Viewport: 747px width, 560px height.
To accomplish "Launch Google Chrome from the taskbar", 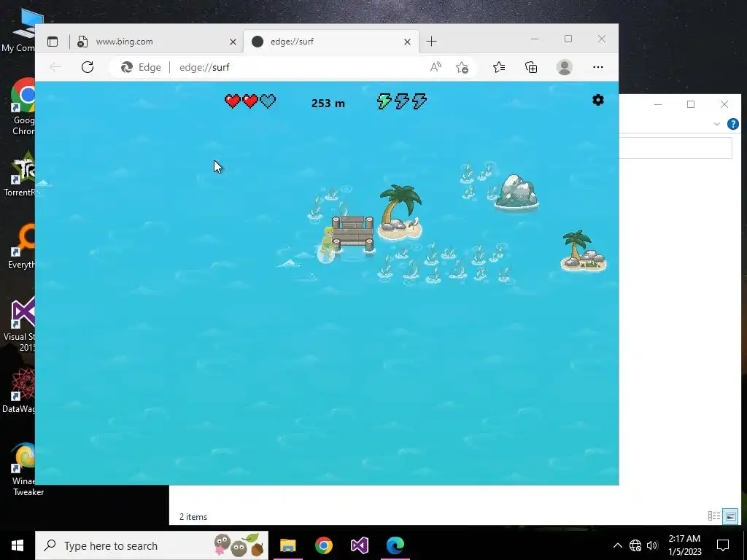I will point(323,545).
